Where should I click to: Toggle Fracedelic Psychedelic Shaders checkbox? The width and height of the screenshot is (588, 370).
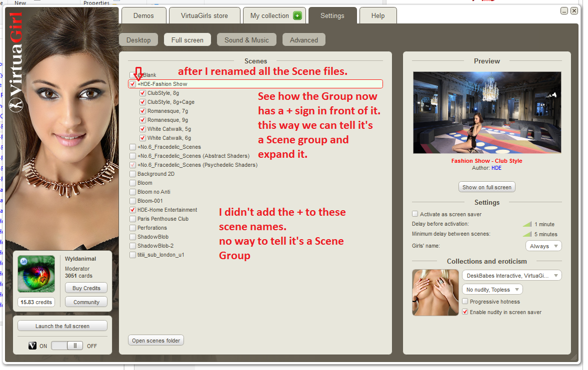[x=133, y=165]
